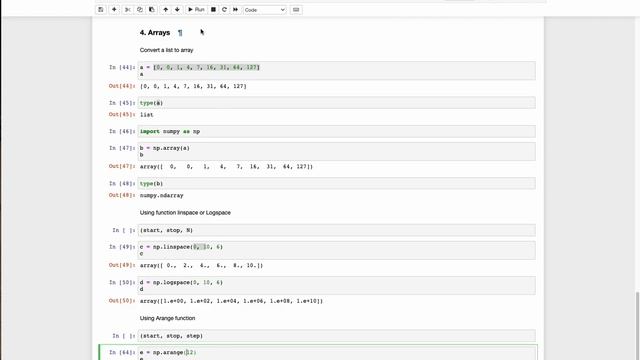Select output text 'numpy.ndarray'

pyautogui.click(x=162, y=196)
